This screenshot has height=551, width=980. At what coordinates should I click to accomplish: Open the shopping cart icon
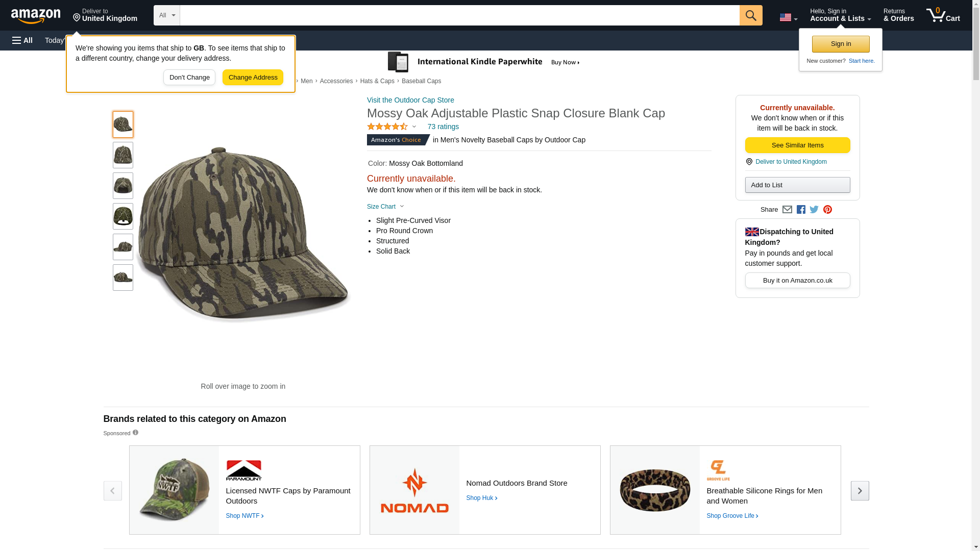pos(943,15)
